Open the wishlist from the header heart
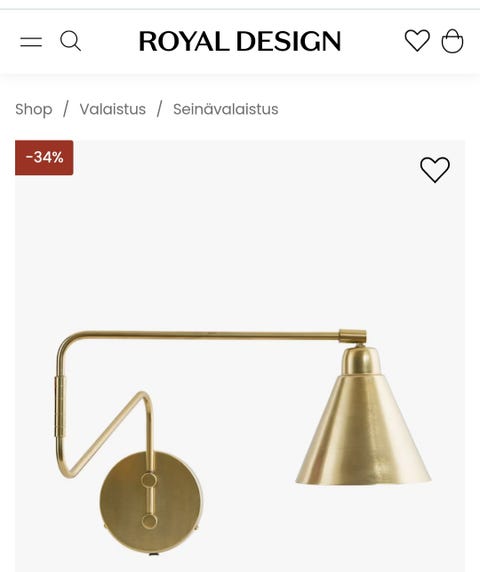 [x=417, y=40]
